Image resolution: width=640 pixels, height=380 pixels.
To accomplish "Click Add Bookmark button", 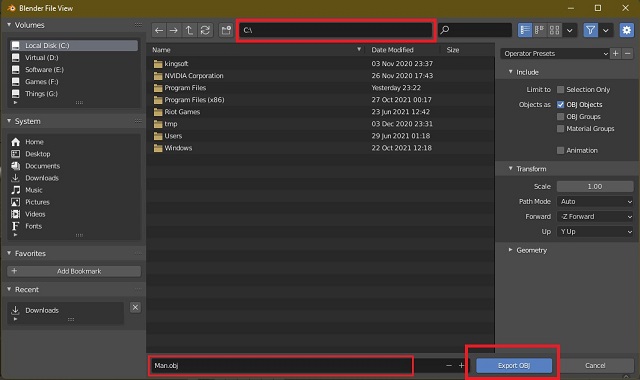I will tap(74, 271).
